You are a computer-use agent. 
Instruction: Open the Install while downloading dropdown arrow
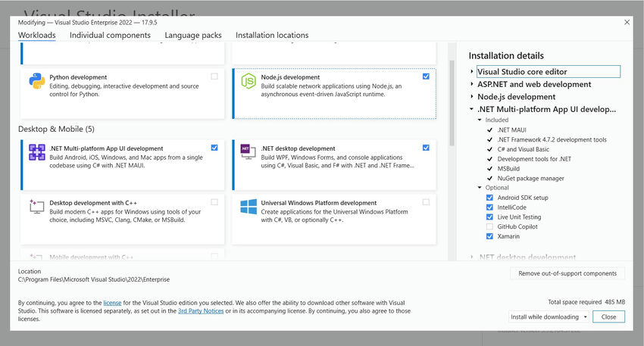pyautogui.click(x=586, y=316)
